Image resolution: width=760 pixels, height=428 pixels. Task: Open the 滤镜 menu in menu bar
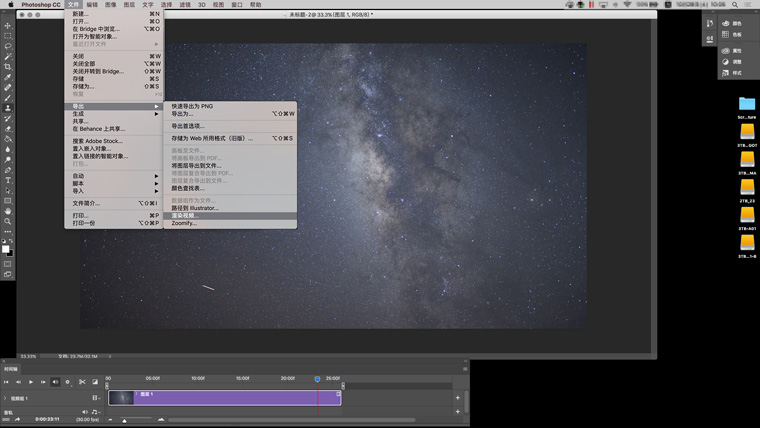pyautogui.click(x=185, y=4)
